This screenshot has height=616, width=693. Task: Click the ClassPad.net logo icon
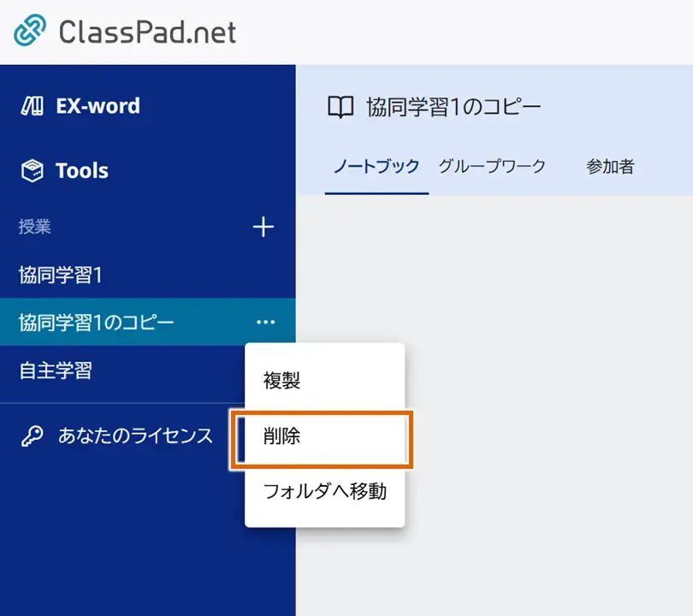pos(27,29)
